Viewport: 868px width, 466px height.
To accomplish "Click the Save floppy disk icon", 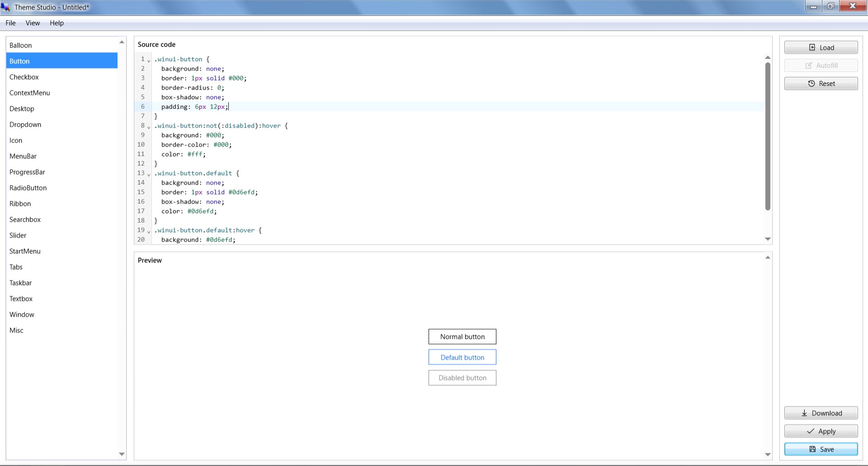I will (812, 449).
